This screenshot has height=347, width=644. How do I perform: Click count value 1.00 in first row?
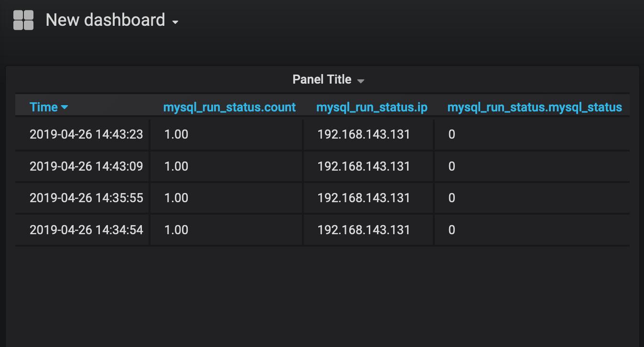click(x=176, y=134)
